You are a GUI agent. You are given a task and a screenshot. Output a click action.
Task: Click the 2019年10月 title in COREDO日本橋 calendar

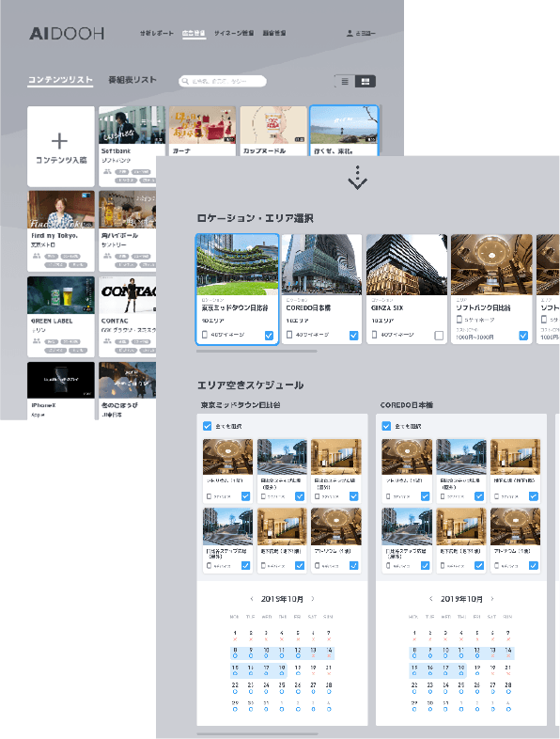tap(461, 599)
